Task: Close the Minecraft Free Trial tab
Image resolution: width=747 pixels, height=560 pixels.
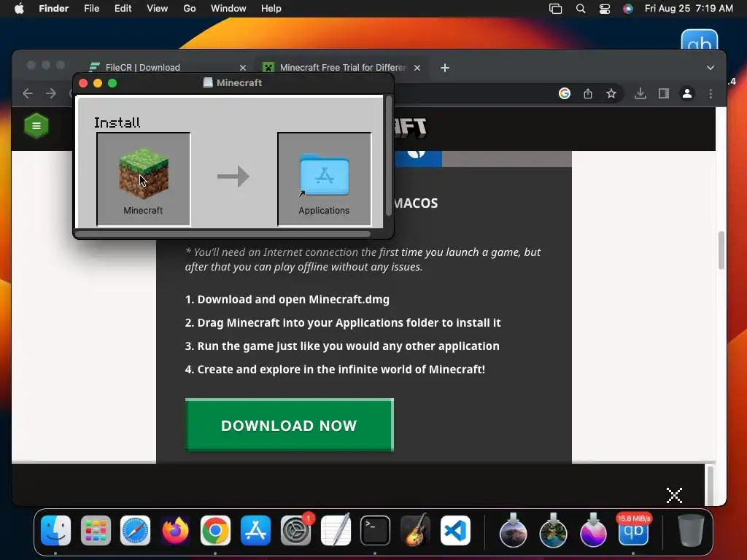Action: click(417, 68)
